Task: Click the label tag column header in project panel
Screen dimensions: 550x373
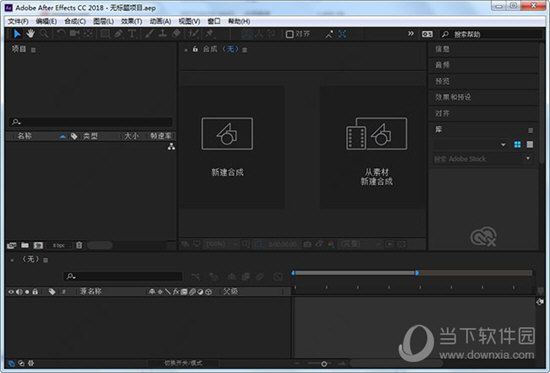Action: click(x=74, y=136)
